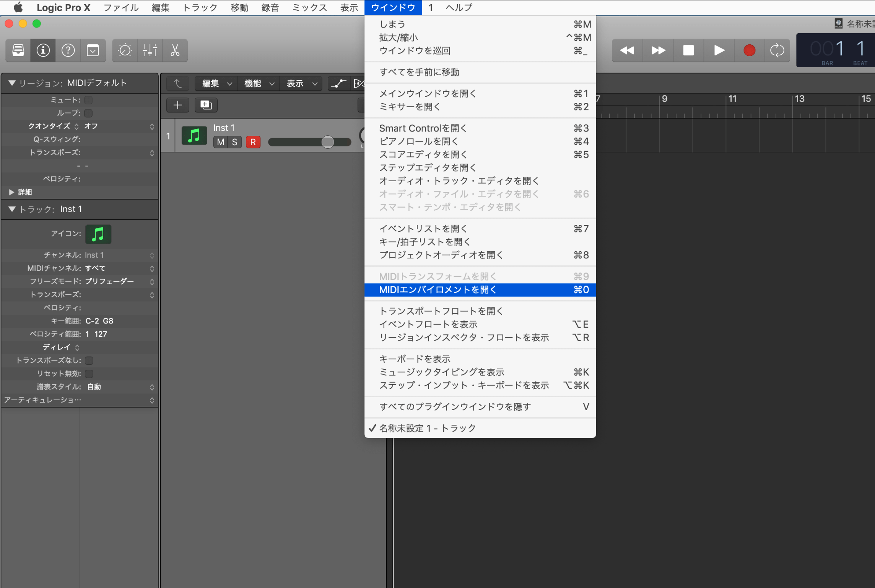Open the MIDI channel すべて dropdown

[x=119, y=268]
